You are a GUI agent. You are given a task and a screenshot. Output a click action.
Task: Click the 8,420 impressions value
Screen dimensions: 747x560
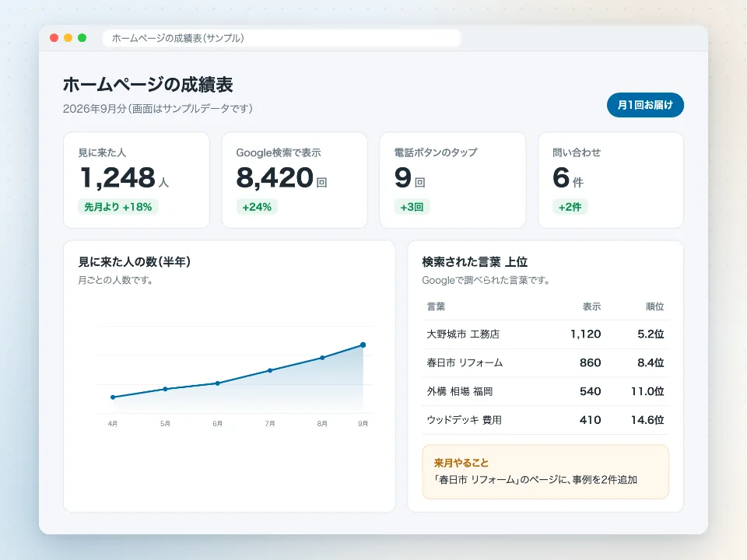click(275, 177)
